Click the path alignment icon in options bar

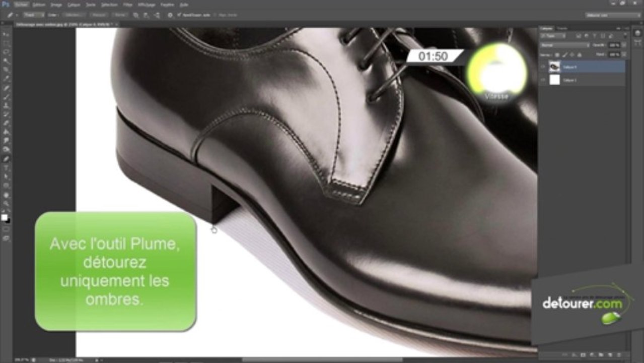[x=146, y=15]
